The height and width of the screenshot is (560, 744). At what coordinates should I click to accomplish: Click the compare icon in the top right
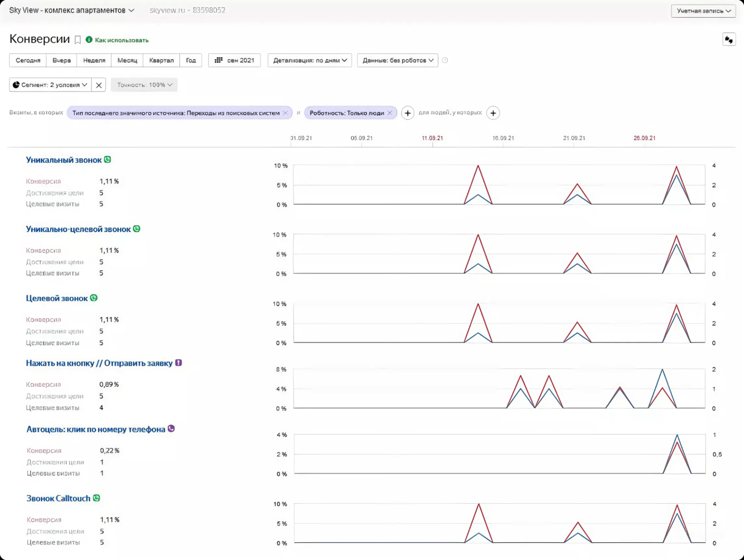click(728, 39)
